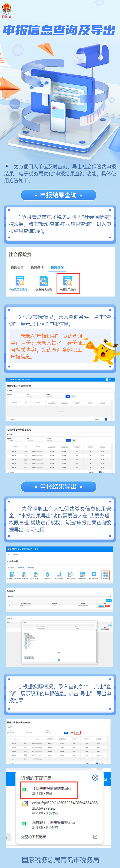The image size is (120, 868).
Task: Click the 社保费申报信息结果.xlsx file icon
Action: coord(24,789)
